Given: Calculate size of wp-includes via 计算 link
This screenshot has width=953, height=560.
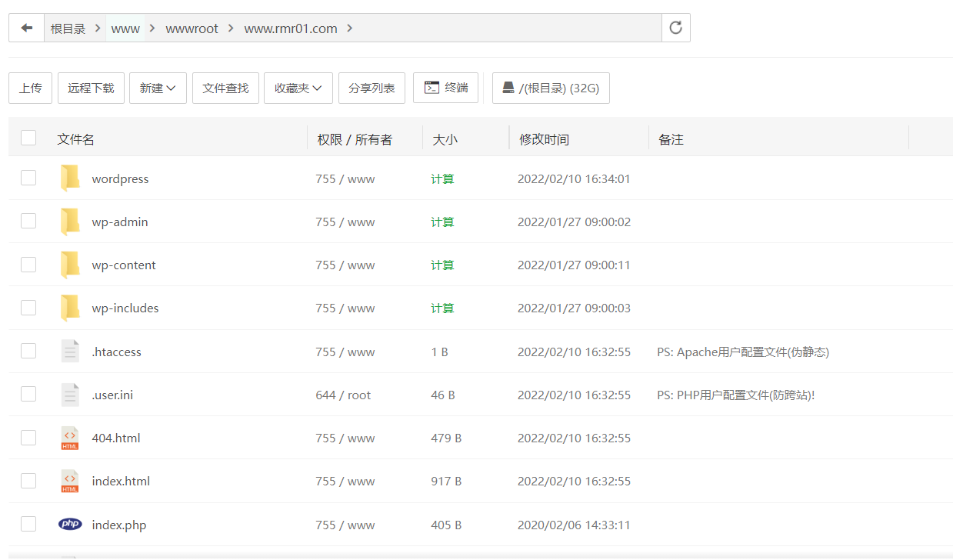Looking at the screenshot, I should (x=442, y=308).
